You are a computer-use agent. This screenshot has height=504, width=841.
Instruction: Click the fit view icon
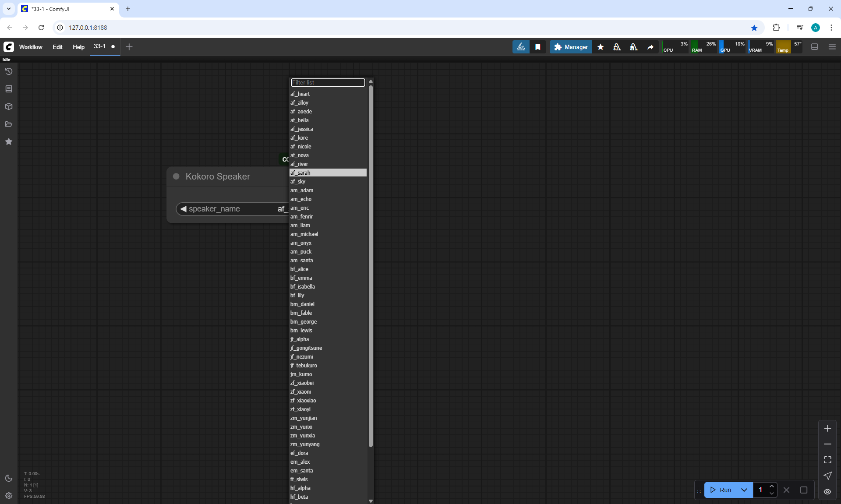click(827, 460)
